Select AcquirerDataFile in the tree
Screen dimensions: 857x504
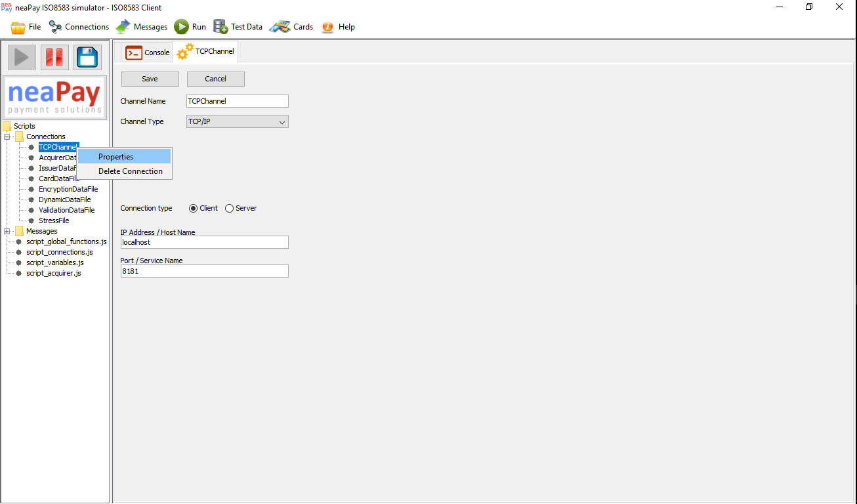58,157
